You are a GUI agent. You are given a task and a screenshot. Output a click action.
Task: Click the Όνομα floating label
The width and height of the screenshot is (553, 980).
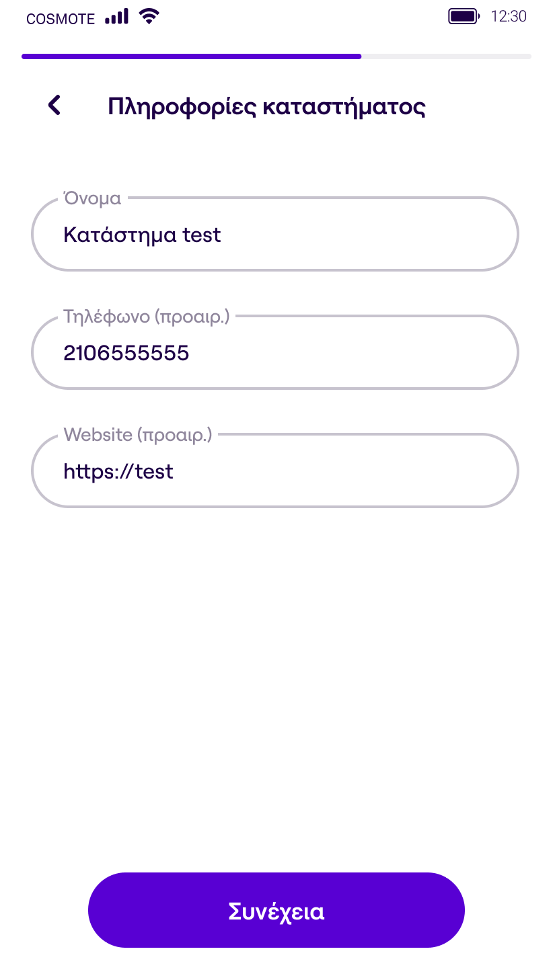pos(92,198)
